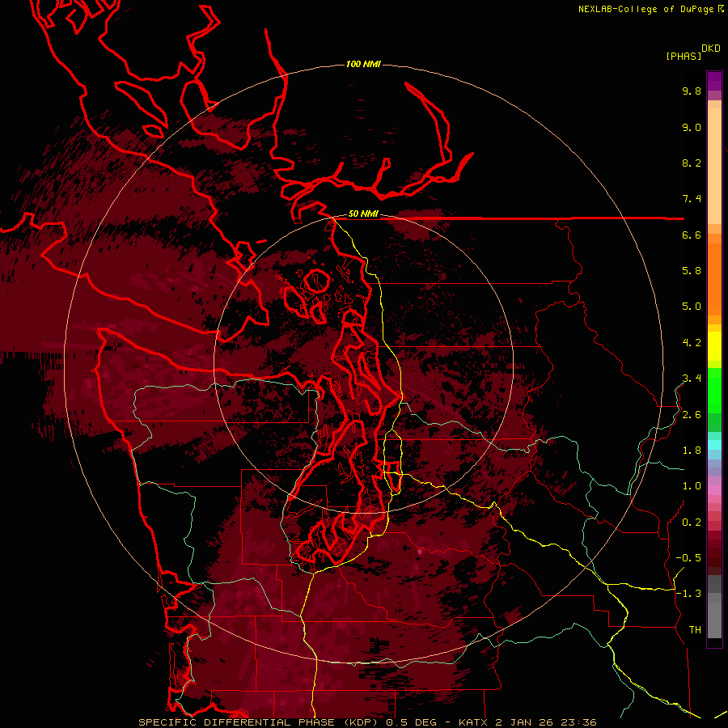Click the KATX station identifier in the caption

click(x=472, y=722)
